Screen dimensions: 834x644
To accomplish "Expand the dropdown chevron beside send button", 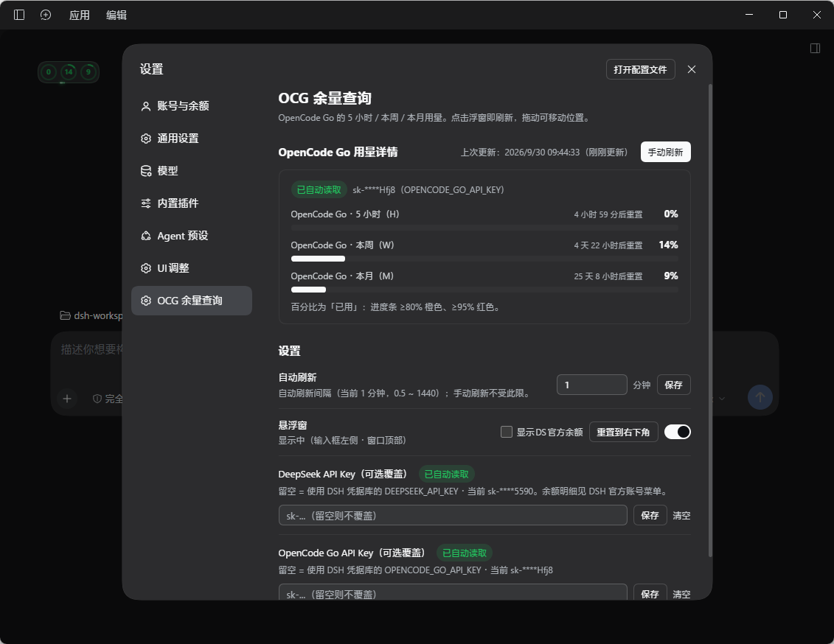I will tap(722, 399).
